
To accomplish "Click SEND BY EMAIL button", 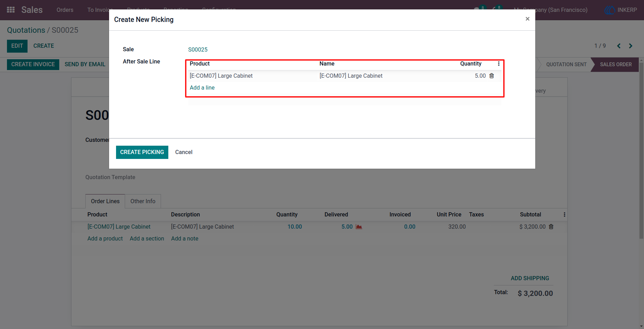I will point(85,64).
